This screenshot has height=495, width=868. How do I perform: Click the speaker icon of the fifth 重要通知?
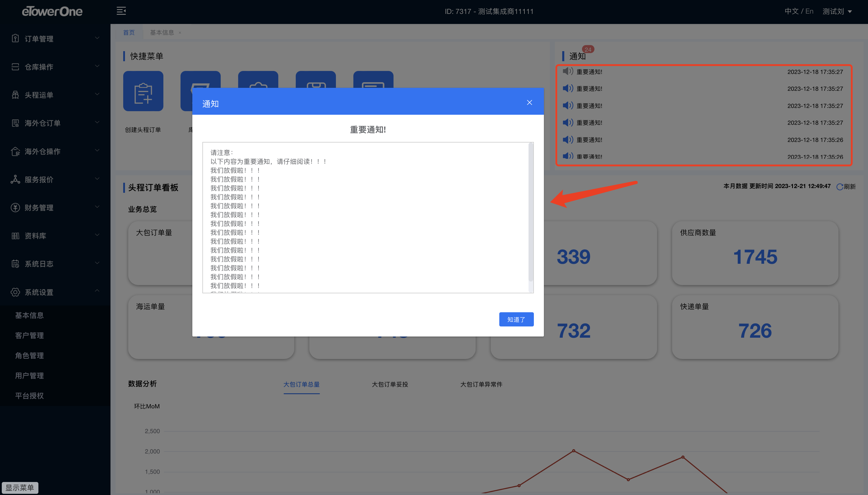pyautogui.click(x=568, y=139)
